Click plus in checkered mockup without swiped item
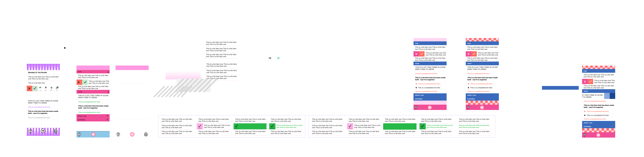 [482, 108]
